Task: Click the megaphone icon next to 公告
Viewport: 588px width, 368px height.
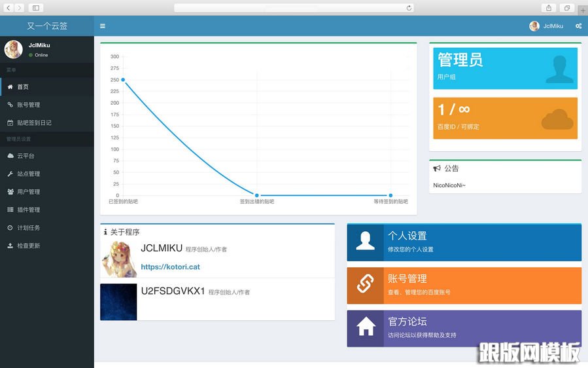Action: tap(437, 168)
